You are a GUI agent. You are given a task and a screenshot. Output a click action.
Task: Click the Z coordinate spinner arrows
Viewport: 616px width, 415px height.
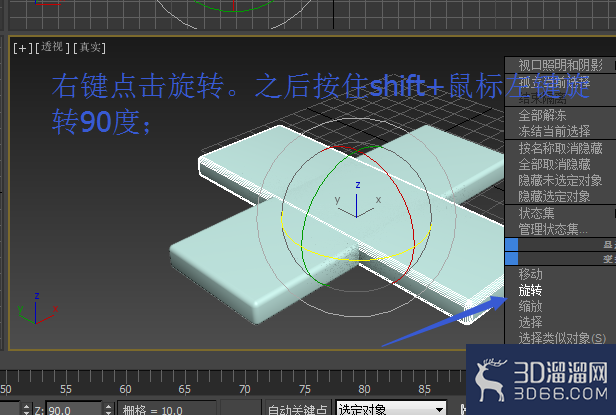108,409
